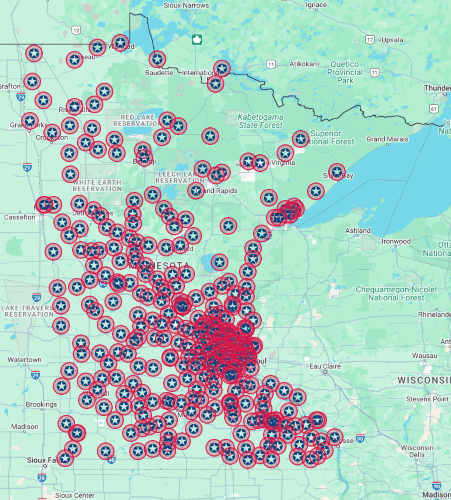Select the Highway 61 shield near Thunder Bay
Screen dimensions: 451x500
[x=434, y=108]
